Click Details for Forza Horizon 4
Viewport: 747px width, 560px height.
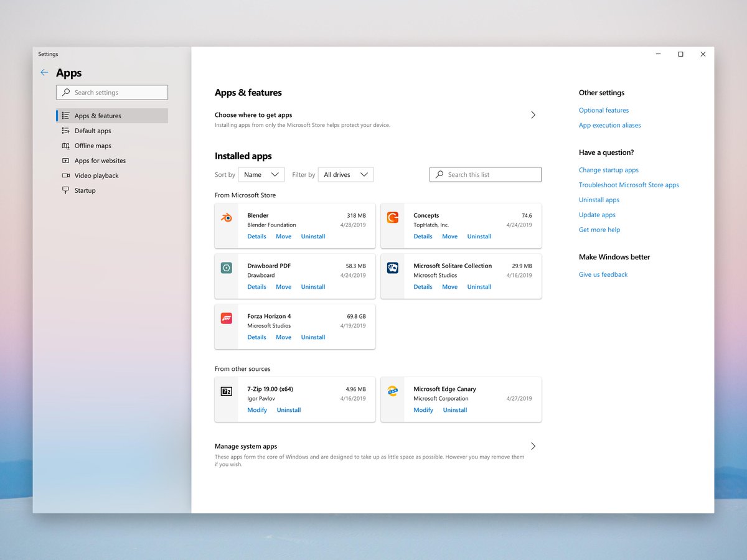pos(256,337)
